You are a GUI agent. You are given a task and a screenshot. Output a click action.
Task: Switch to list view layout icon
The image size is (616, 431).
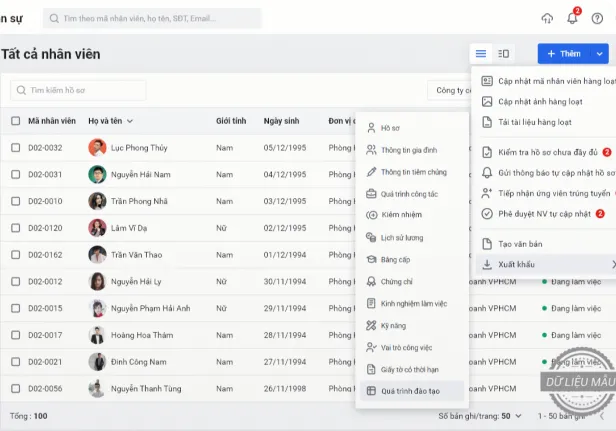coord(481,54)
